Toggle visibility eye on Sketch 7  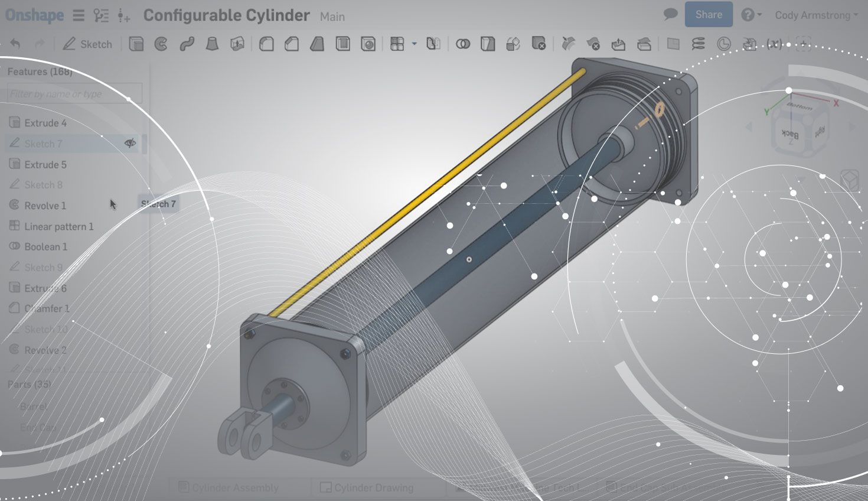(130, 143)
